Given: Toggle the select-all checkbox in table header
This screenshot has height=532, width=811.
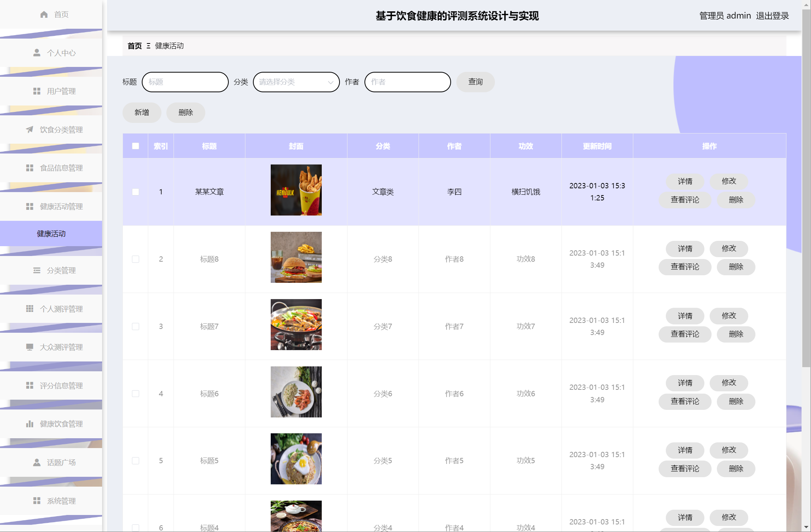Looking at the screenshot, I should click(x=135, y=146).
